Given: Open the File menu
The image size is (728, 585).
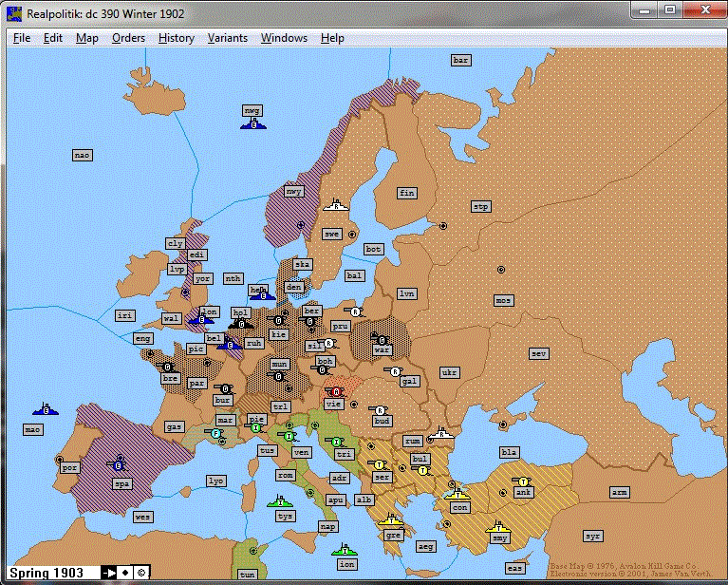Looking at the screenshot, I should point(22,38).
